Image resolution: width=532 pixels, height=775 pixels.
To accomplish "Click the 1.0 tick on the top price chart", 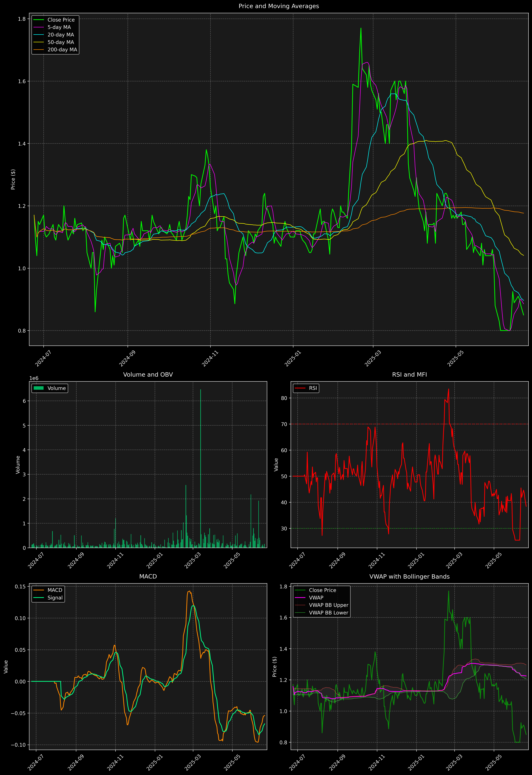I will (22, 268).
